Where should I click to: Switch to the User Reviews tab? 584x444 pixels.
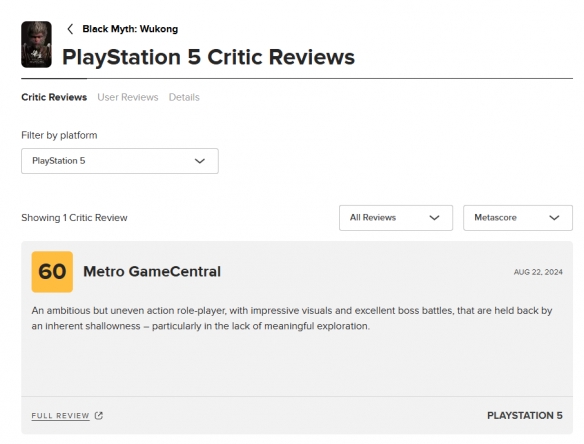pos(128,97)
